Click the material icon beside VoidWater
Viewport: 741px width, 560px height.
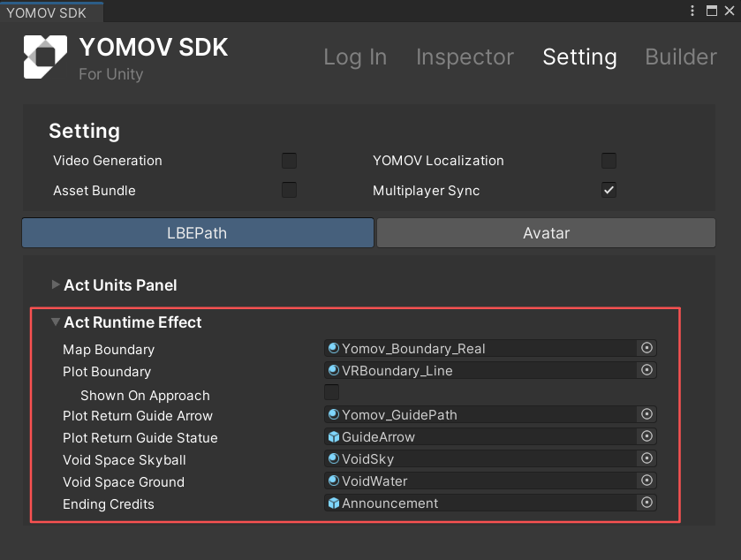334,481
